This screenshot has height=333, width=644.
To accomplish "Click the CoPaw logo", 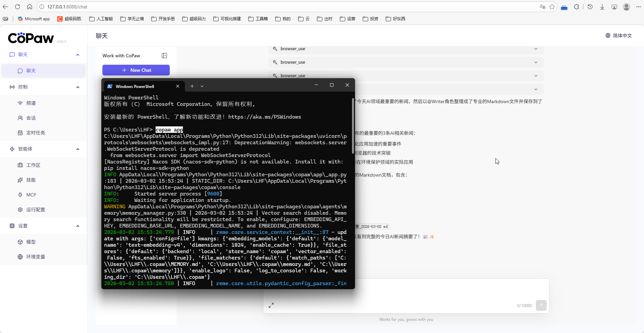I will click(x=31, y=38).
